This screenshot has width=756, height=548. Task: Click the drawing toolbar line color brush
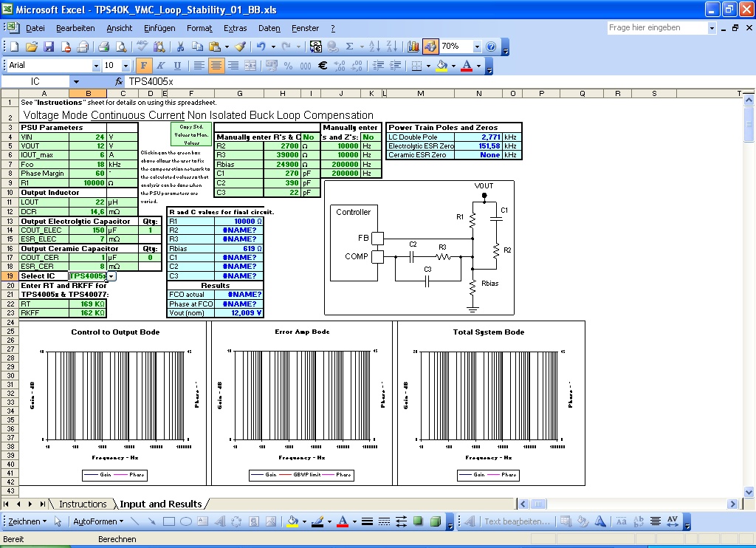[317, 521]
